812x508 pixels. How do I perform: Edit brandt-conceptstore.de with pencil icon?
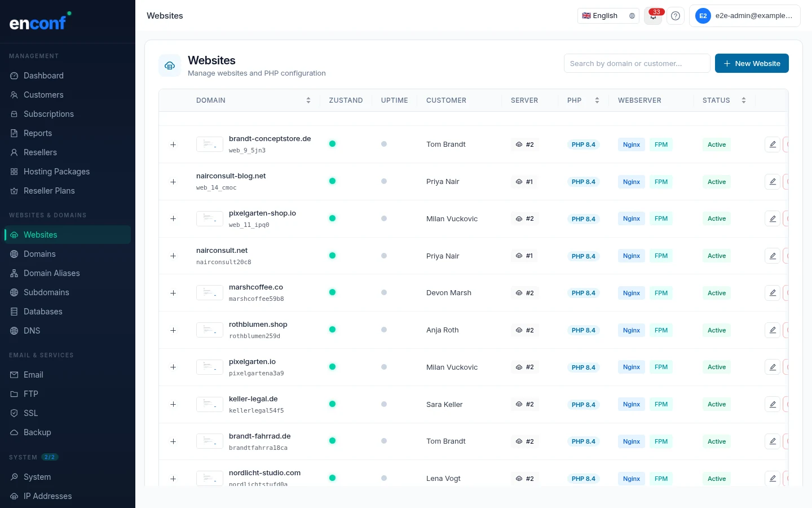773,144
